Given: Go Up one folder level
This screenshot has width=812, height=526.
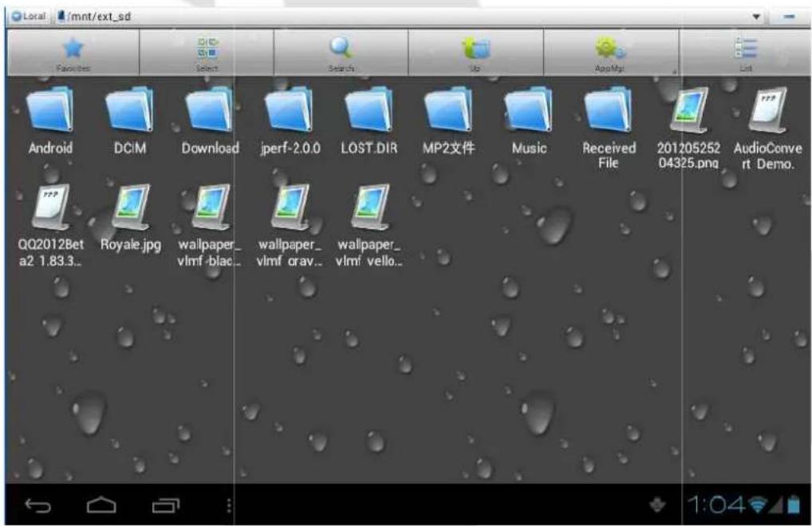Looking at the screenshot, I should 475,53.
